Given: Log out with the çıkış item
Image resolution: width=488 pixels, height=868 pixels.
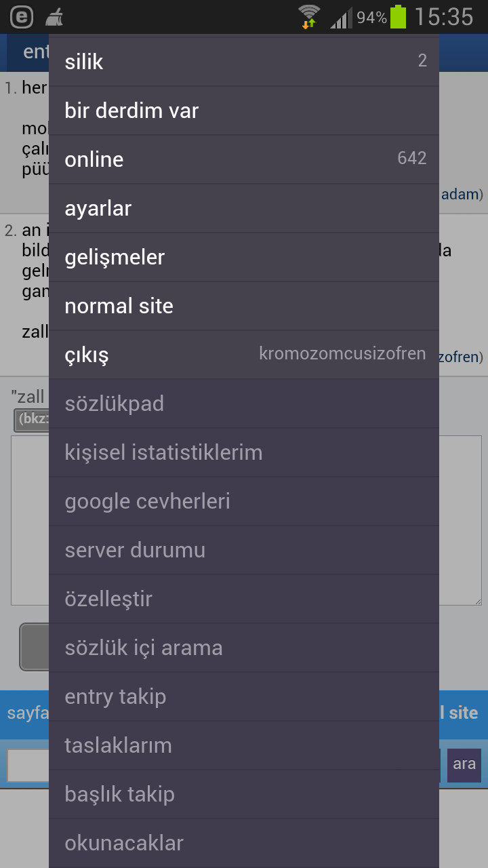Looking at the screenshot, I should pyautogui.click(x=244, y=355).
